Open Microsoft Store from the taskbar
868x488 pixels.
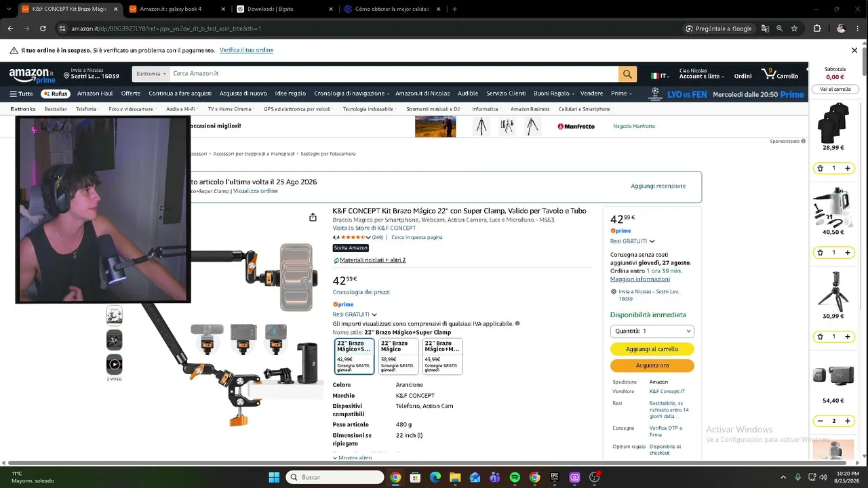(415, 477)
